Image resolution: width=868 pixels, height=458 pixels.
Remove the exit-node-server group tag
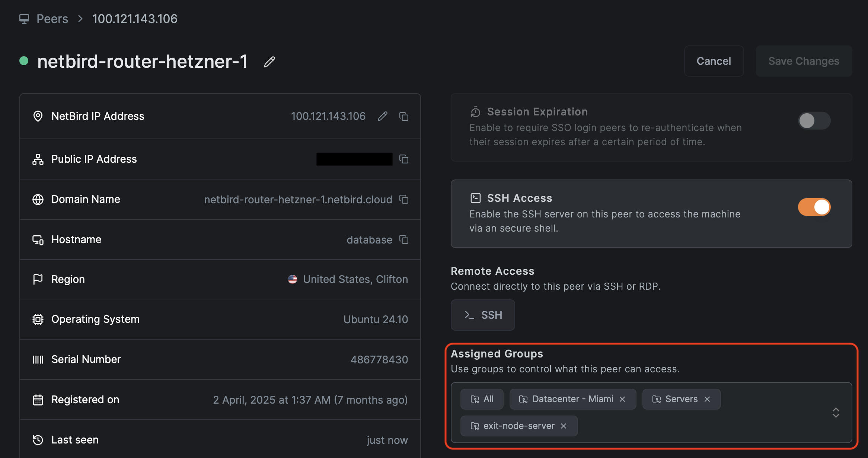click(x=564, y=426)
